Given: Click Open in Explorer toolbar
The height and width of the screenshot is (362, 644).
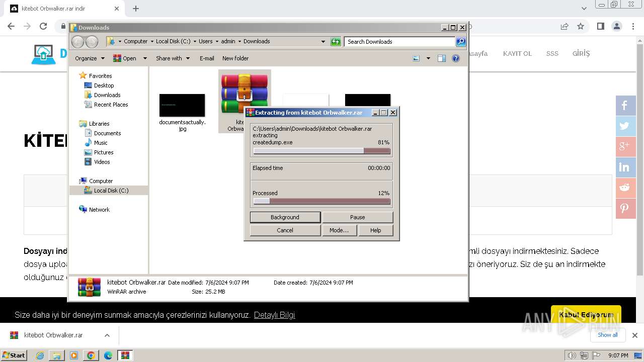Looking at the screenshot, I should tap(125, 58).
